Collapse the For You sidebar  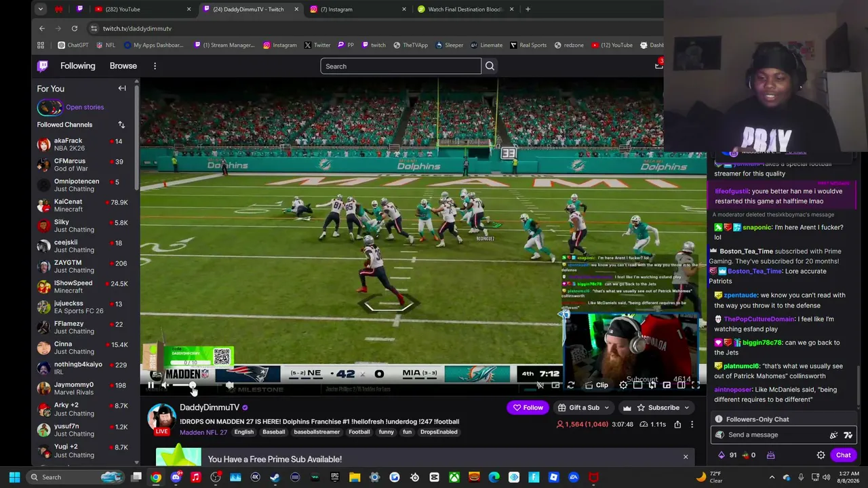[122, 88]
